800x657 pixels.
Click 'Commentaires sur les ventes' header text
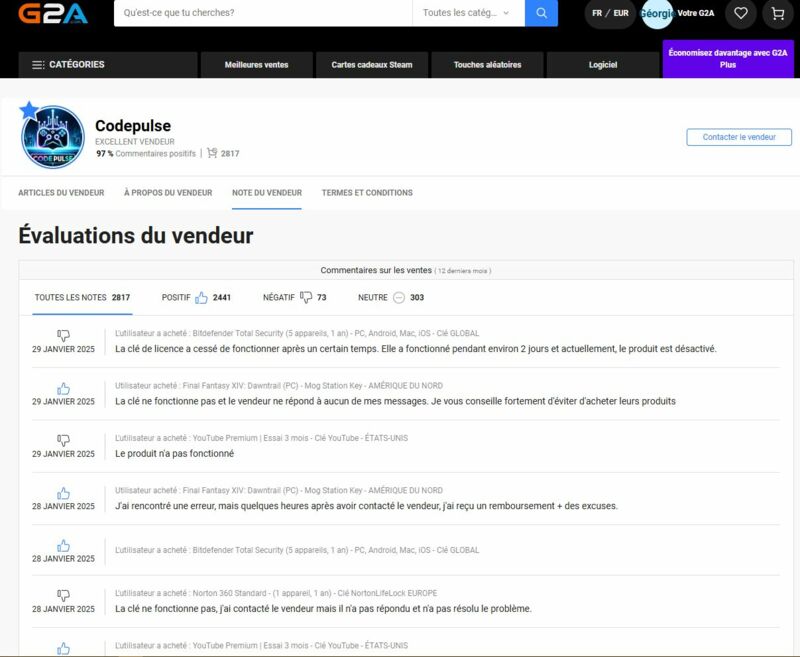point(376,270)
